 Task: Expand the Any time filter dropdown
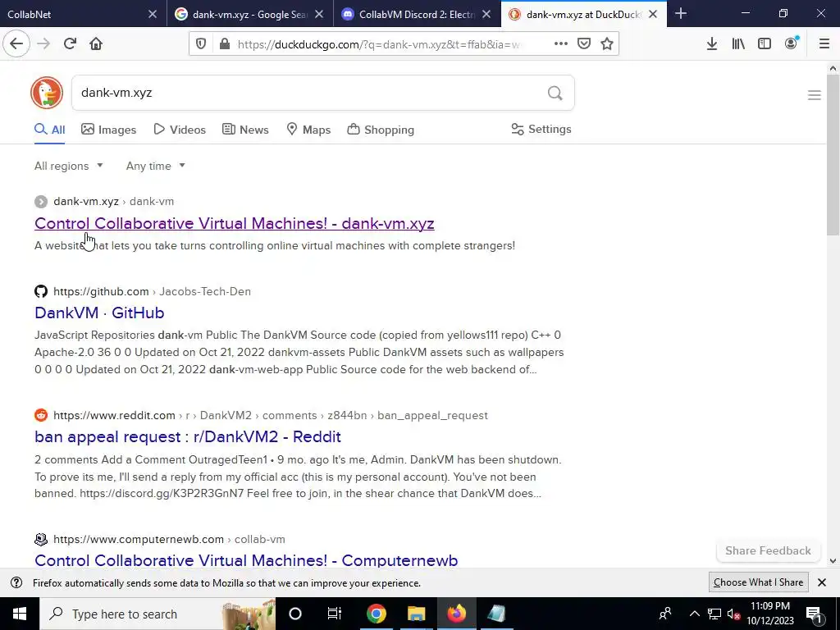pos(156,166)
